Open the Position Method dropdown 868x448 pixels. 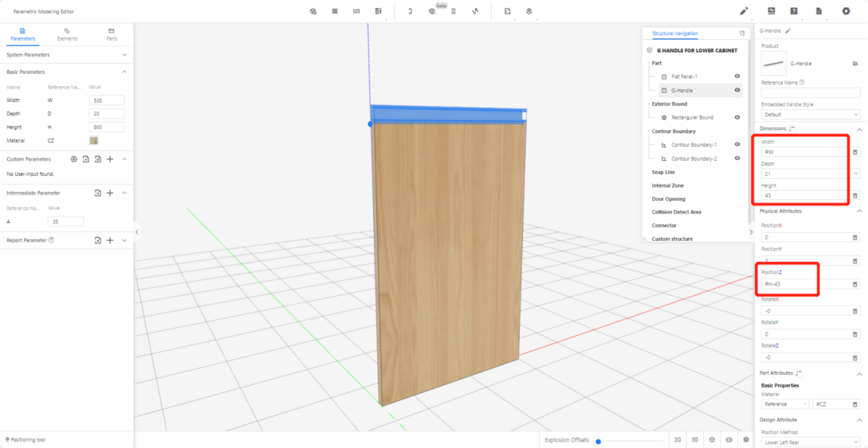click(810, 443)
